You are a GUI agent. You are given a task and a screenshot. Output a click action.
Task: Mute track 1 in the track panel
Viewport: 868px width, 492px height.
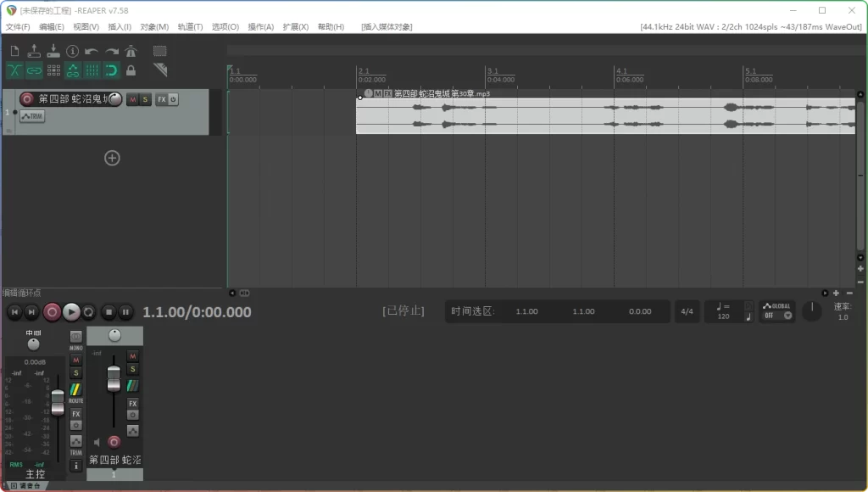click(132, 99)
